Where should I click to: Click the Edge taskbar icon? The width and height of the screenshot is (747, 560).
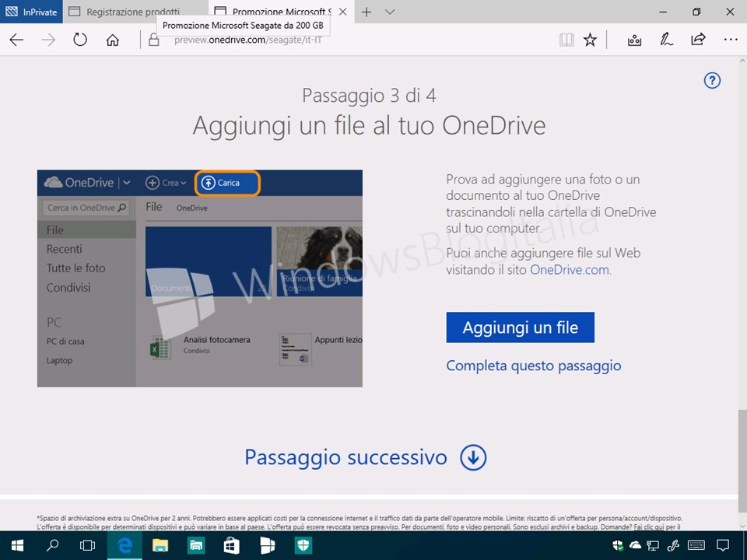coord(124,545)
